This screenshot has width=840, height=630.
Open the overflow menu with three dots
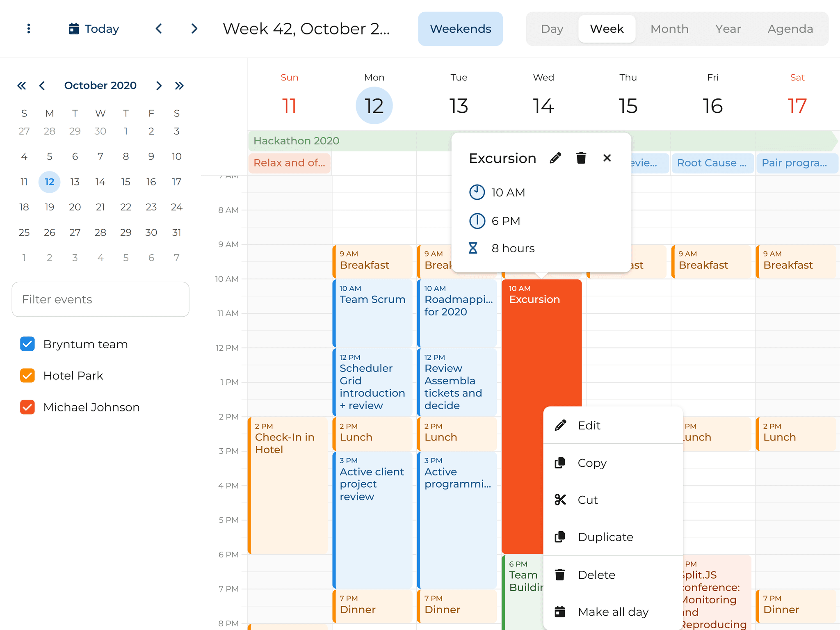coord(28,28)
